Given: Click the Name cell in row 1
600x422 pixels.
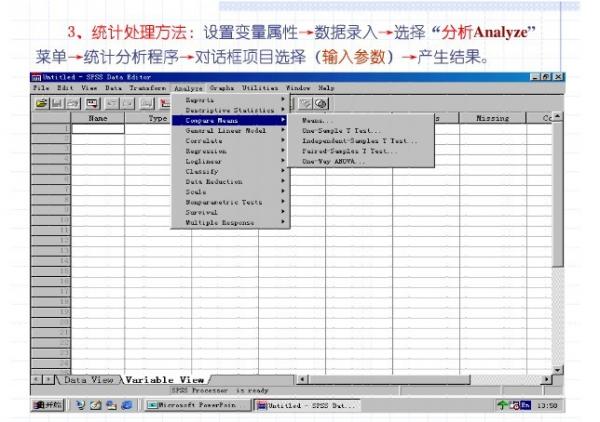Looking at the screenshot, I should point(98,129).
